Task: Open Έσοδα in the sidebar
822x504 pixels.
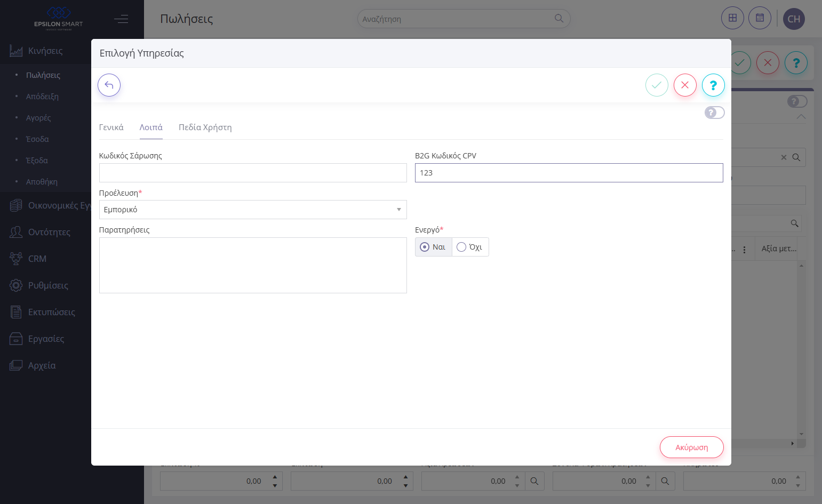Action: coord(37,139)
